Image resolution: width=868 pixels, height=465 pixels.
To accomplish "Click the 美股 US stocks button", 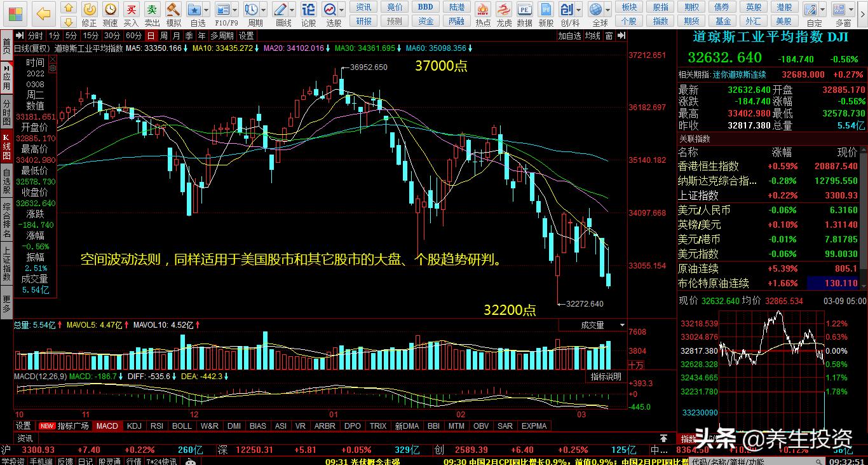I will tap(783, 21).
